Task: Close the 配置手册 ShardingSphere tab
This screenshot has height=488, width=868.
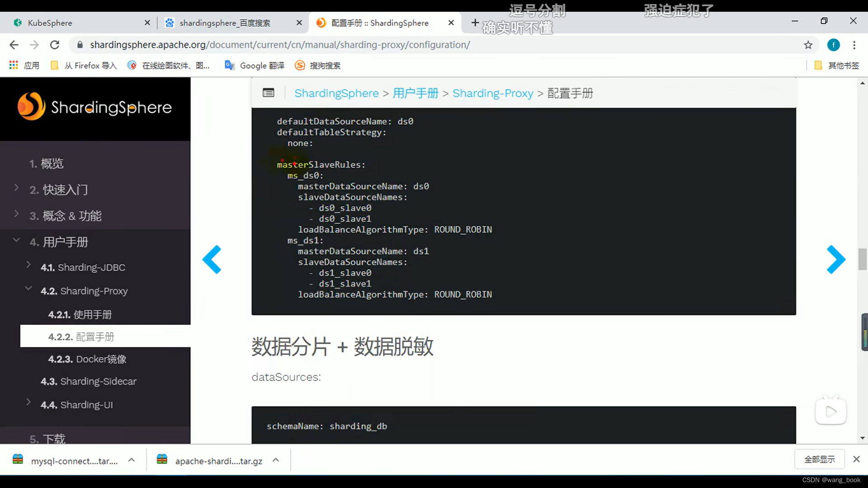Action: 451,23
